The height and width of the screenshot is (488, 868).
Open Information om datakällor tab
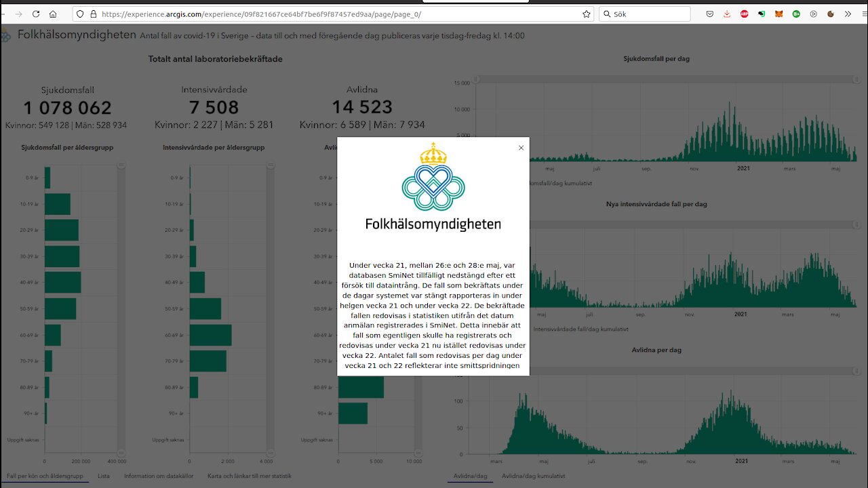tap(159, 476)
